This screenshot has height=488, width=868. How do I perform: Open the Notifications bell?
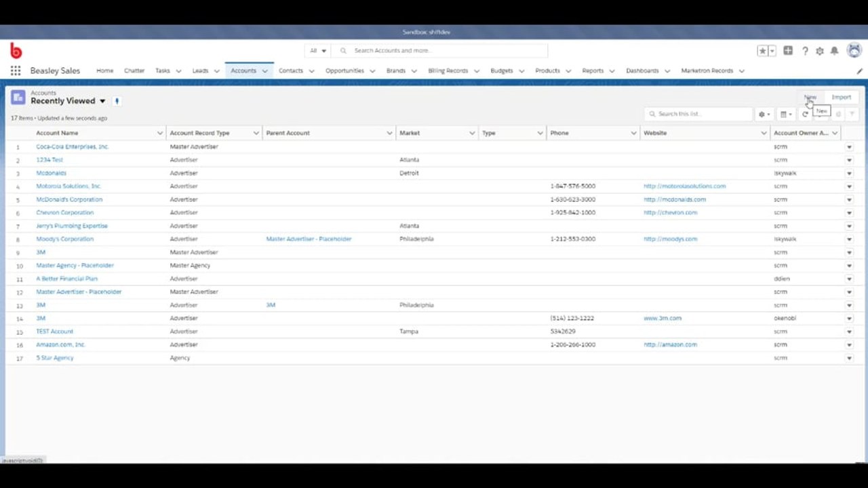(x=835, y=51)
